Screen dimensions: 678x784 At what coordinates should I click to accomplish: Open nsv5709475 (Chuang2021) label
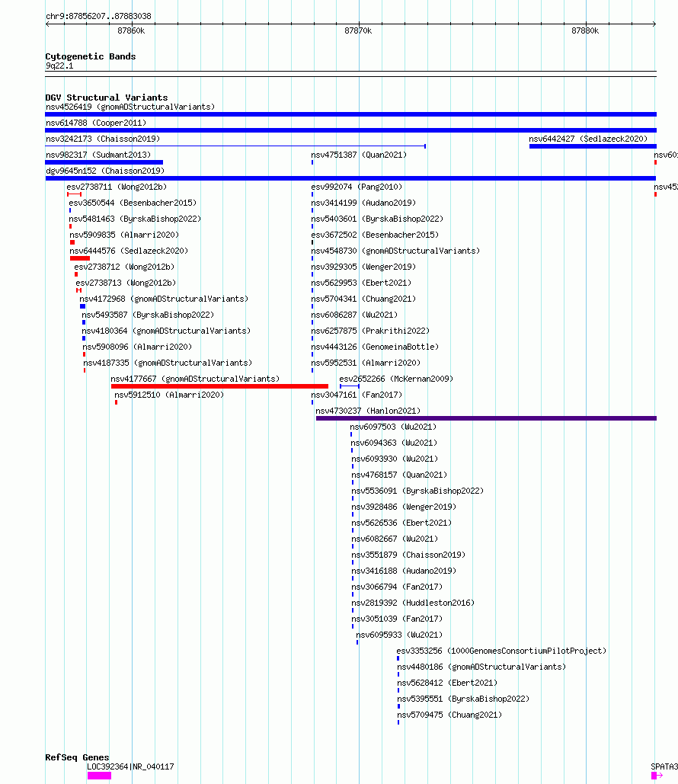(x=449, y=715)
